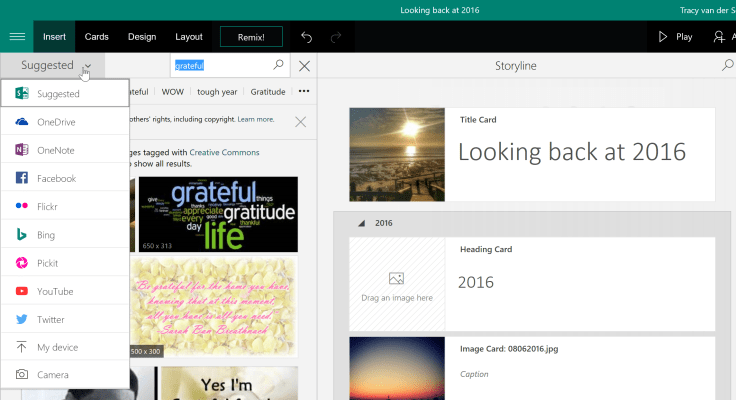Click the search magnifier in search box
Image resolution: width=736 pixels, height=400 pixels.
pyautogui.click(x=279, y=65)
